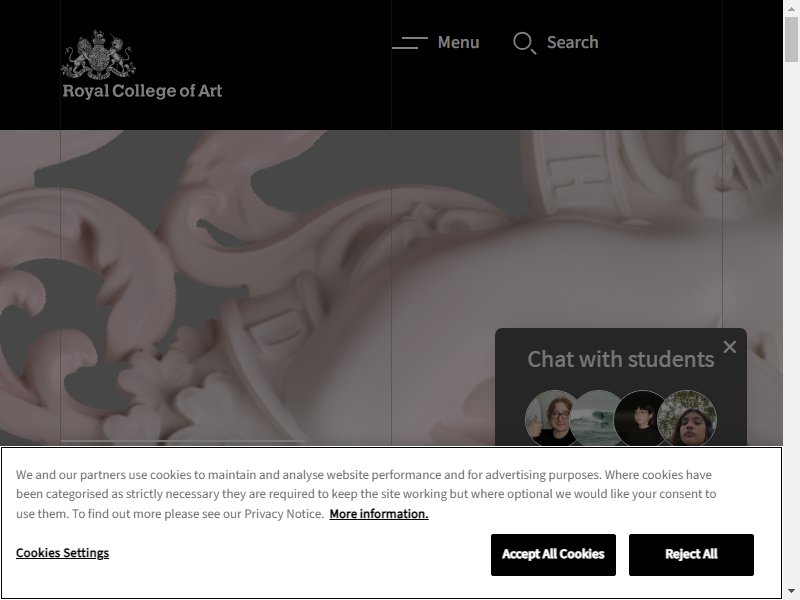Close the Chat with students popup

tap(730, 347)
